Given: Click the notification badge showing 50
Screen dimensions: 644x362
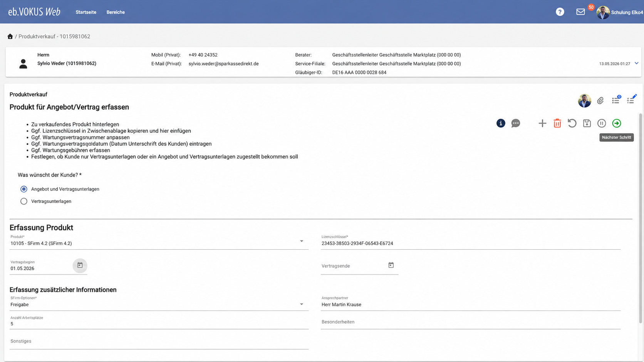Looking at the screenshot, I should click(591, 7).
